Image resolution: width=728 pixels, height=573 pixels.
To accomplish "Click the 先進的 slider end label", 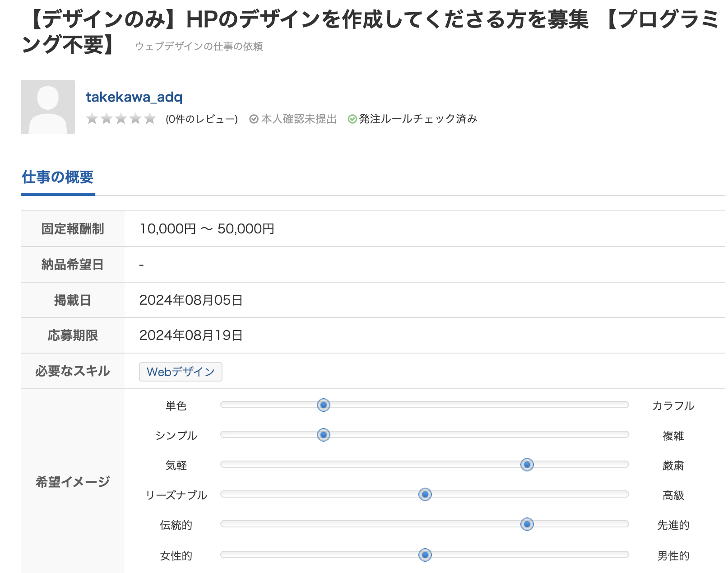I will tap(673, 525).
